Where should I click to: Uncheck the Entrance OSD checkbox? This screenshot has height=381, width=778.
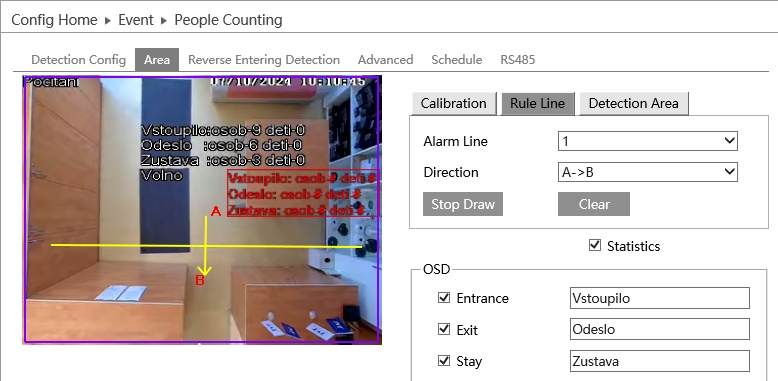click(444, 298)
